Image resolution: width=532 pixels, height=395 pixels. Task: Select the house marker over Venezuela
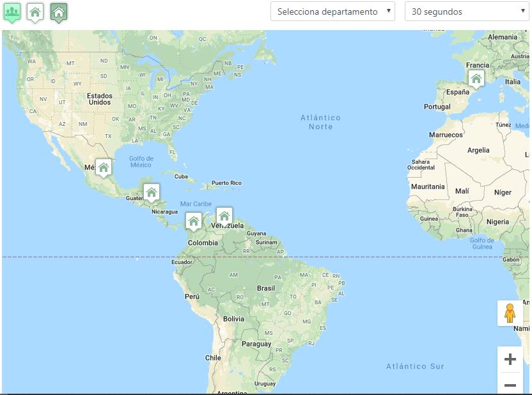tap(224, 215)
